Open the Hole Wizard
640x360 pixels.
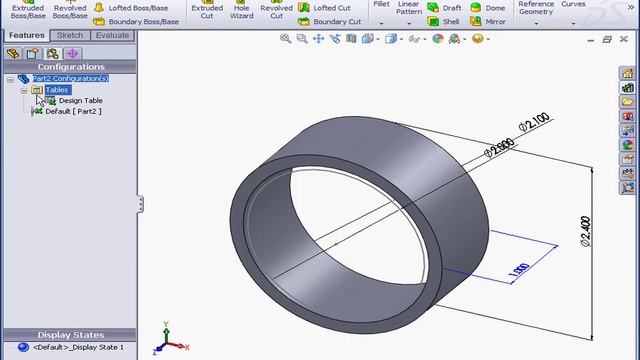(x=242, y=11)
